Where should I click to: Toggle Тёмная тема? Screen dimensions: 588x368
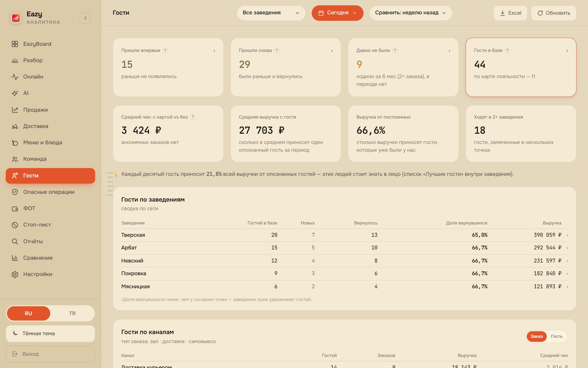pos(50,333)
